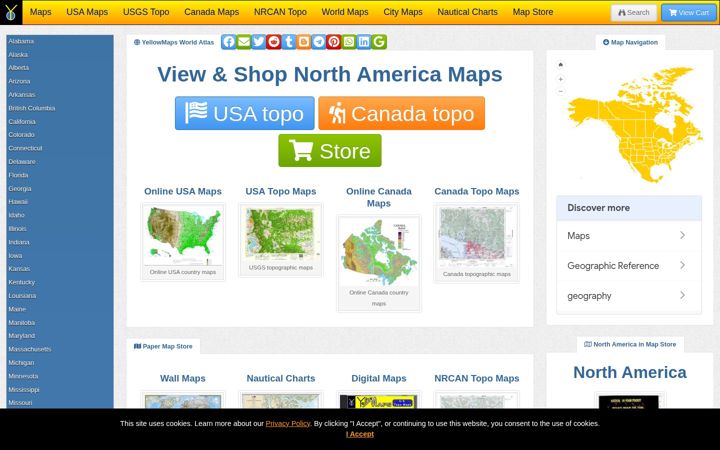Open USGS Topo menu
Viewport: 720px width, 450px height.
pos(146,12)
